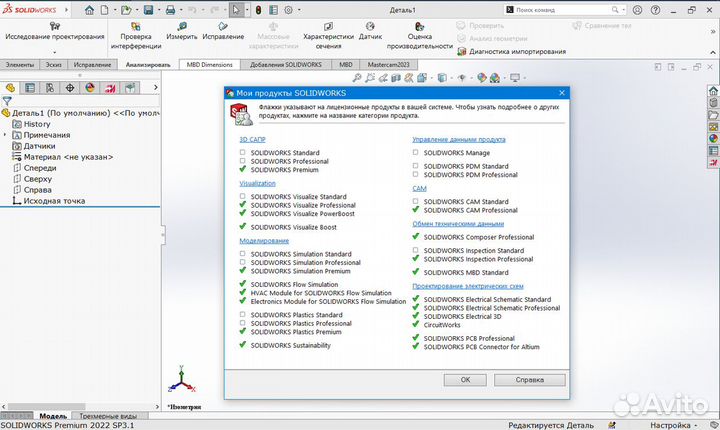Expand the Примечания tree node
Image resolution: width=720 pixels, height=430 pixels.
point(5,135)
